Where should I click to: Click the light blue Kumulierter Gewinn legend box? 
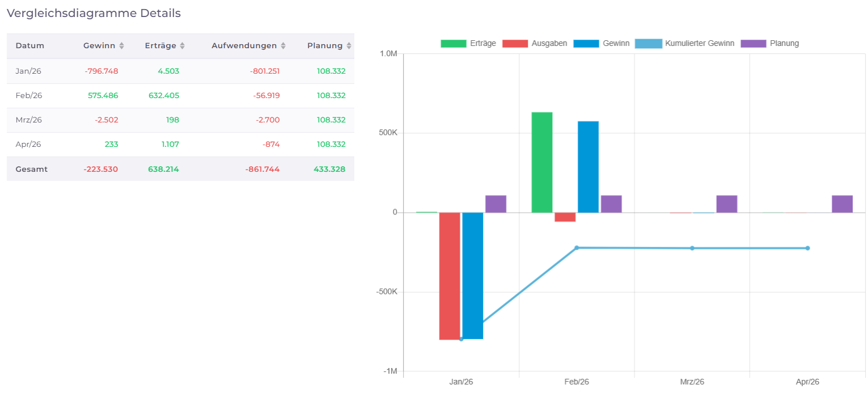tap(648, 44)
